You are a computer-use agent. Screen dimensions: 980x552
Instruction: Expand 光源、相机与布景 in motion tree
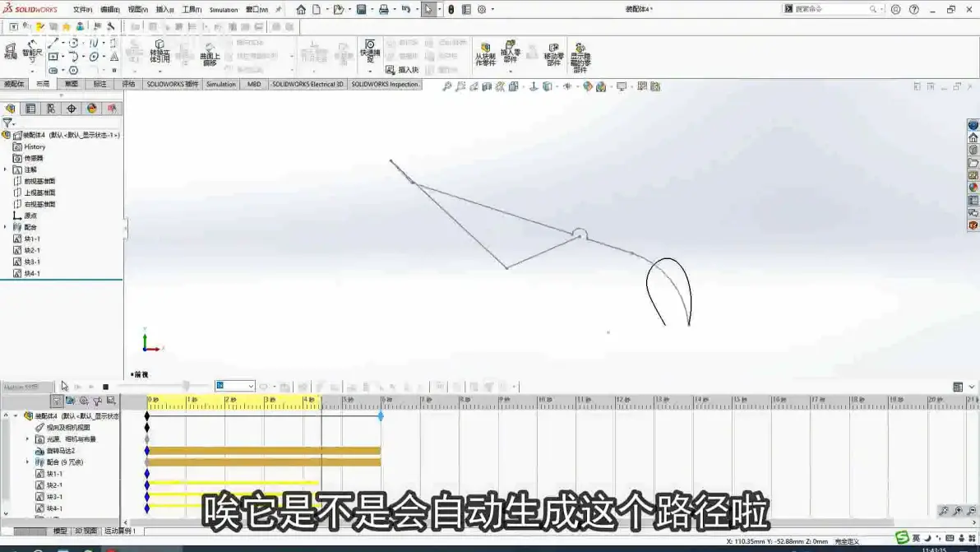tap(27, 438)
